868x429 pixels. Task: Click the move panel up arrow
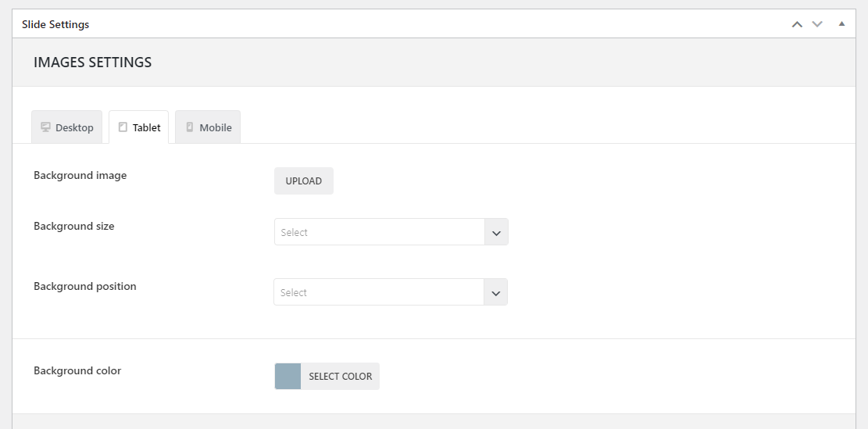(797, 24)
